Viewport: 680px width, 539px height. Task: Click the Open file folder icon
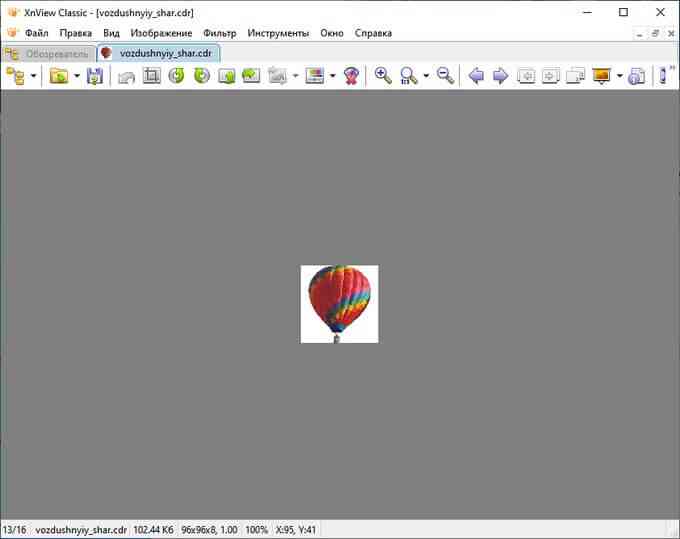(x=59, y=76)
